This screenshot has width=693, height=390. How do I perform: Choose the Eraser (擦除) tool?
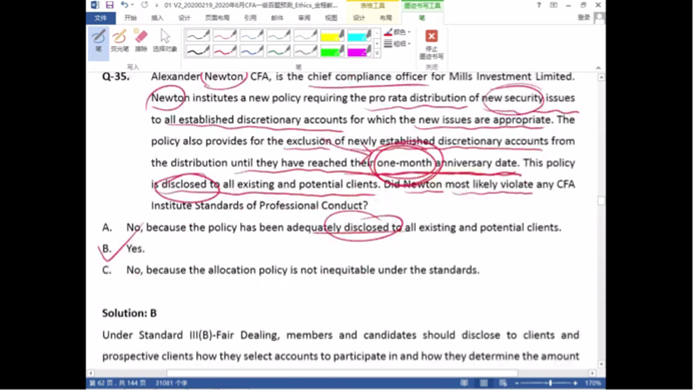click(x=141, y=41)
